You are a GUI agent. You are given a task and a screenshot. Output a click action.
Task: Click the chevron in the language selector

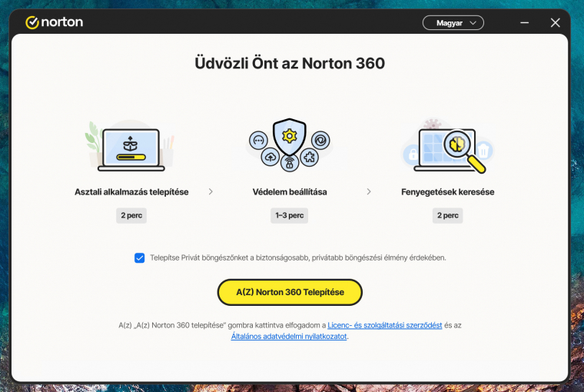point(473,23)
